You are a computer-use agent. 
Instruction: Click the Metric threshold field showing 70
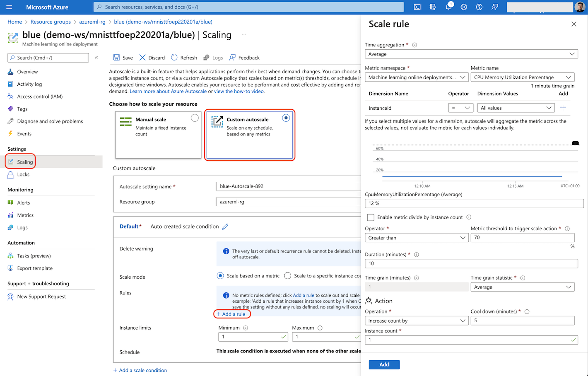523,238
